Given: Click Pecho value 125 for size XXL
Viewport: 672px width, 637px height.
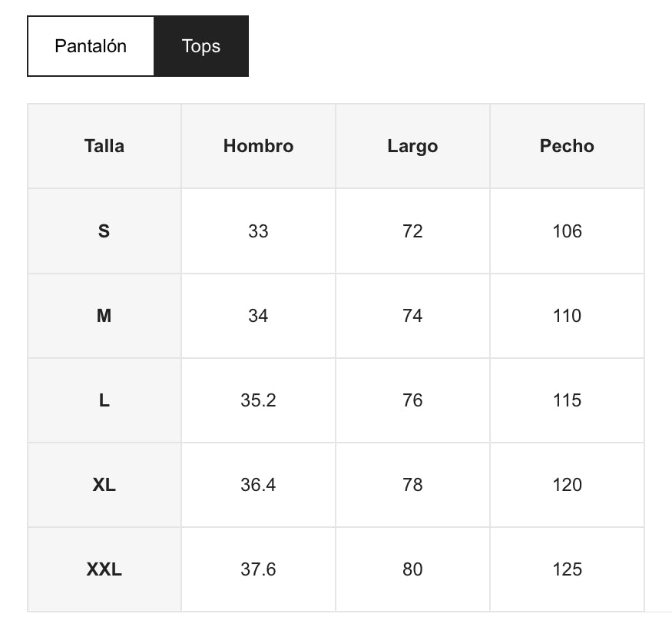Looking at the screenshot, I should click(567, 569).
